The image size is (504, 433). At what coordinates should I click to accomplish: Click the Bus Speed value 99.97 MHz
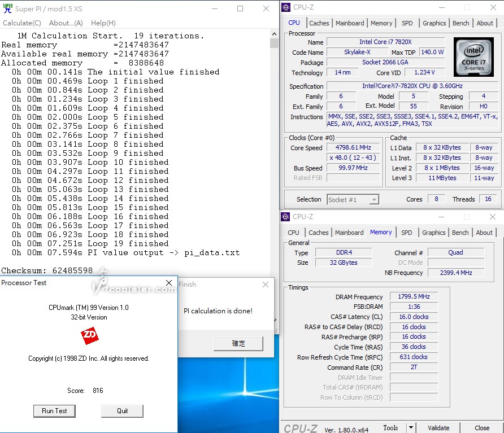click(x=353, y=168)
